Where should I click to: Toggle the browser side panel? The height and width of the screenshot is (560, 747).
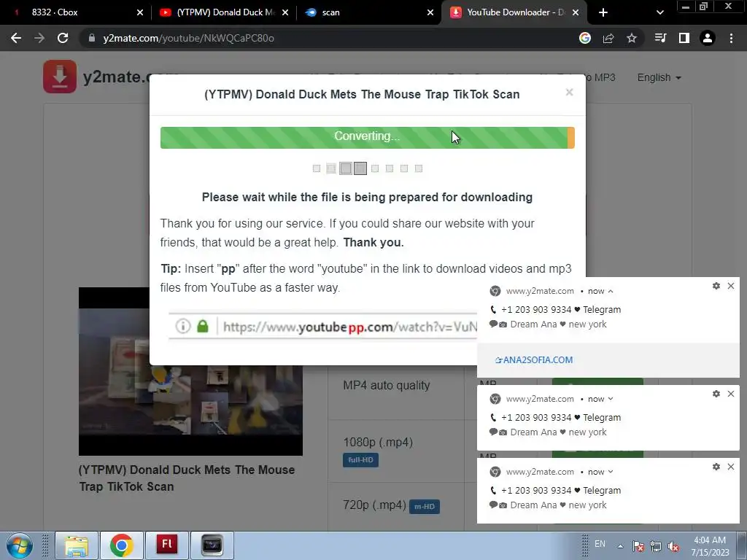coord(684,38)
